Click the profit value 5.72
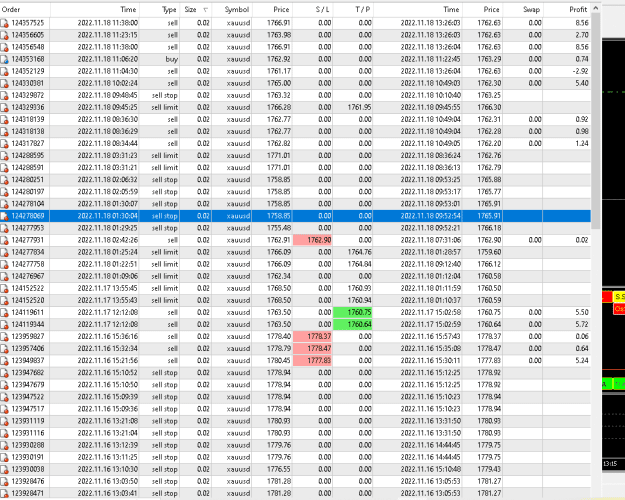The width and height of the screenshot is (625, 500). click(x=582, y=325)
